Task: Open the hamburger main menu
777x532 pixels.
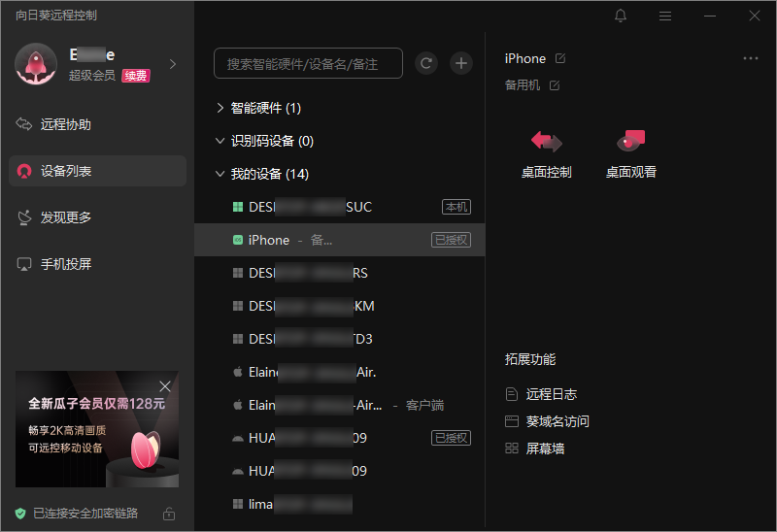Action: (x=665, y=16)
